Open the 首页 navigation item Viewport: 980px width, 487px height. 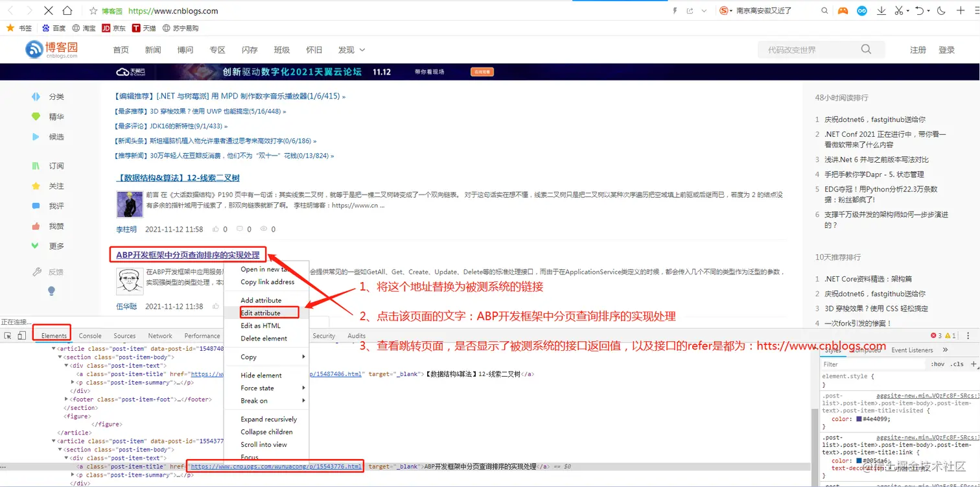point(121,50)
